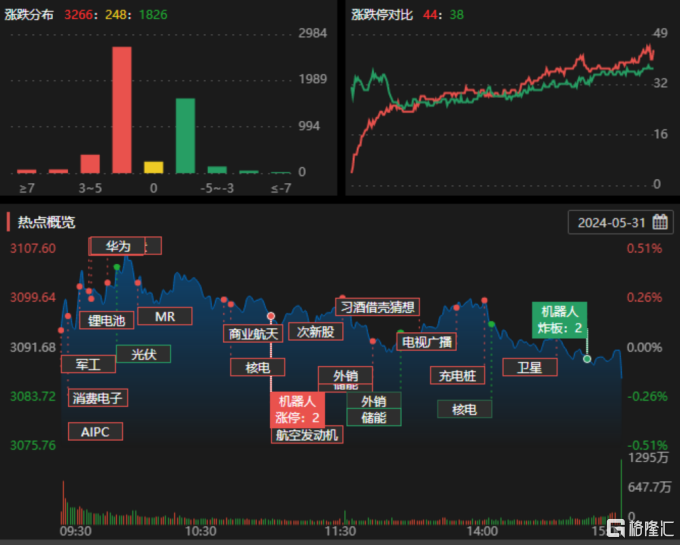Click the 2024-05-31 date field
The image size is (681, 545).
621,222
